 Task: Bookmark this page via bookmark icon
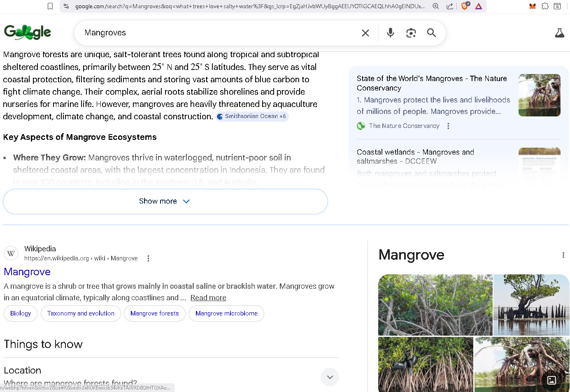[x=50, y=6]
